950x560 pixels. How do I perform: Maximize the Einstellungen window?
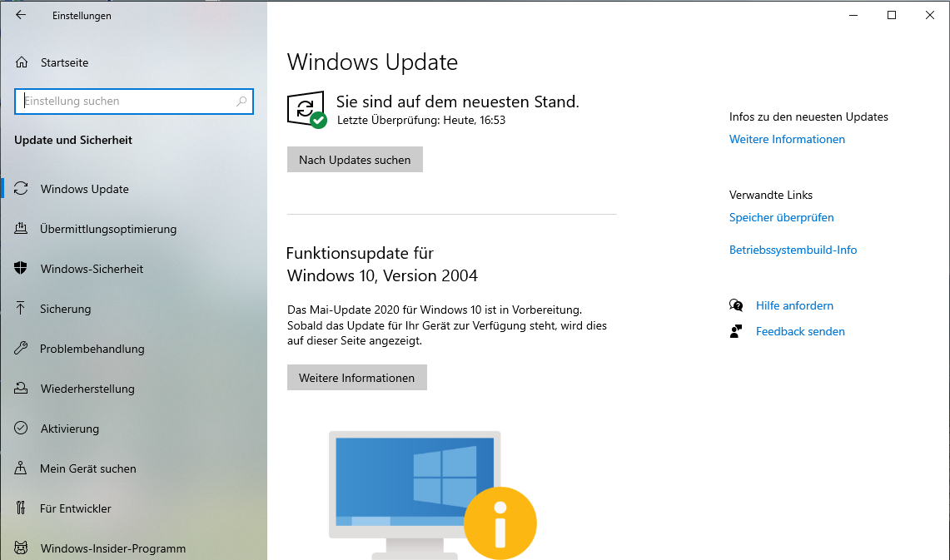click(x=892, y=15)
